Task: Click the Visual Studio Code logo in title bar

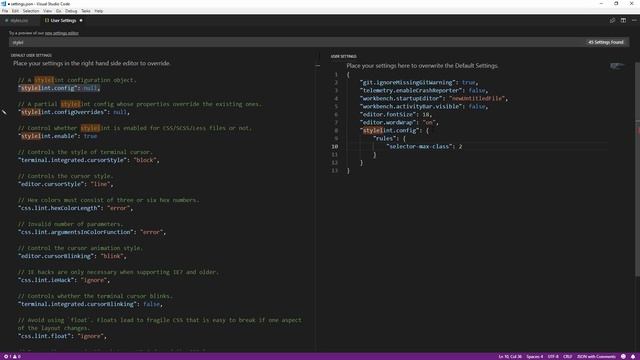Action: coord(4,4)
